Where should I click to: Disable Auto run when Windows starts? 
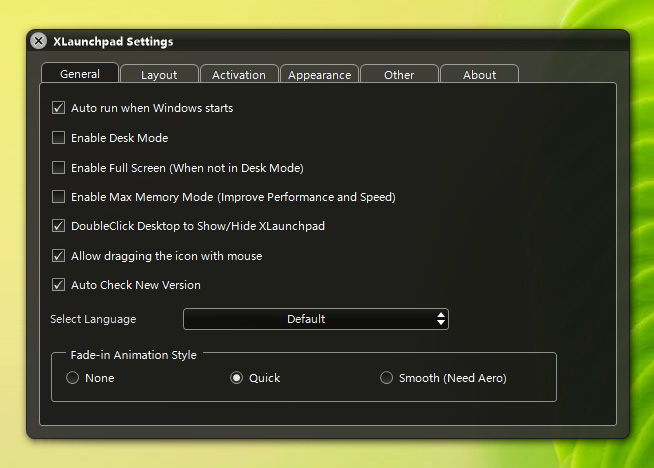click(x=59, y=108)
